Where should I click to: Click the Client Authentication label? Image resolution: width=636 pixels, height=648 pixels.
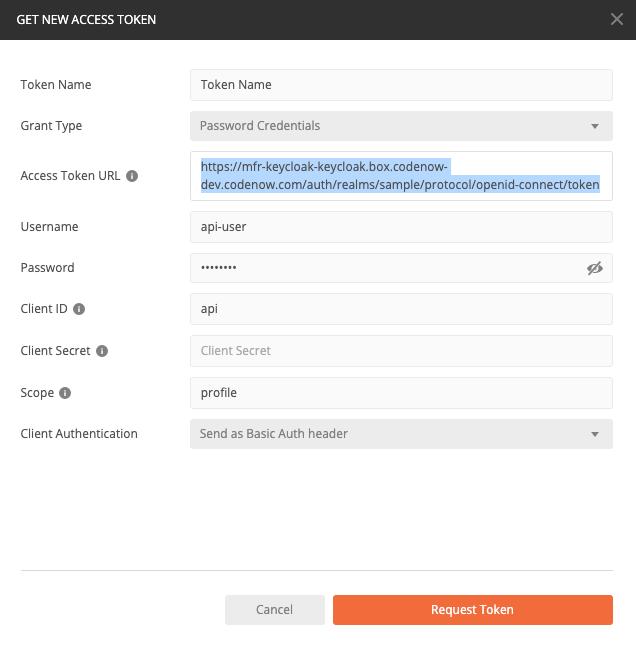tap(79, 434)
